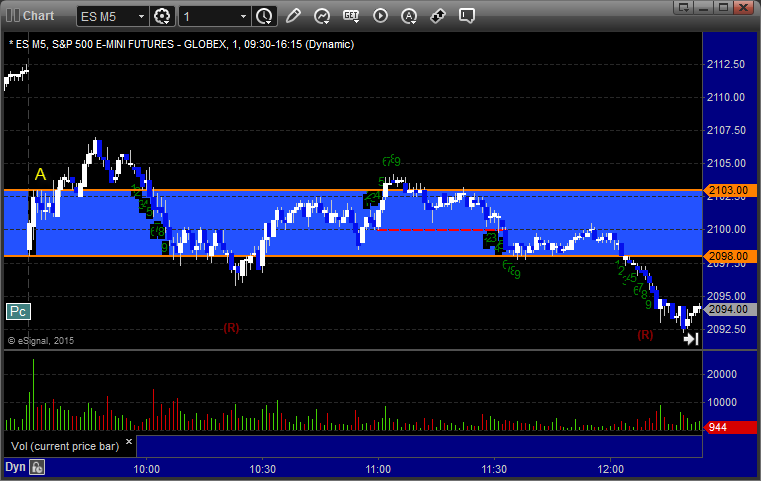The image size is (761, 481).
Task: Toggle the lock icon beside Dyn
Action: [37, 467]
